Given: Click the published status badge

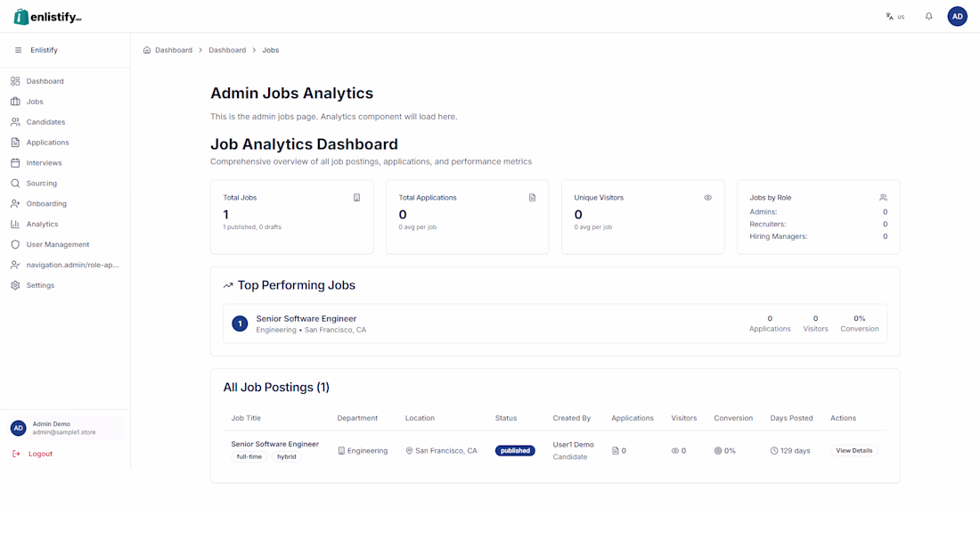Looking at the screenshot, I should click(515, 450).
